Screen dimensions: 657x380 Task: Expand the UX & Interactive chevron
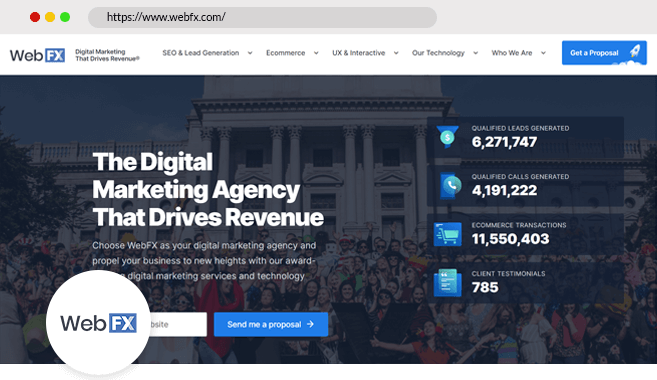tap(396, 53)
